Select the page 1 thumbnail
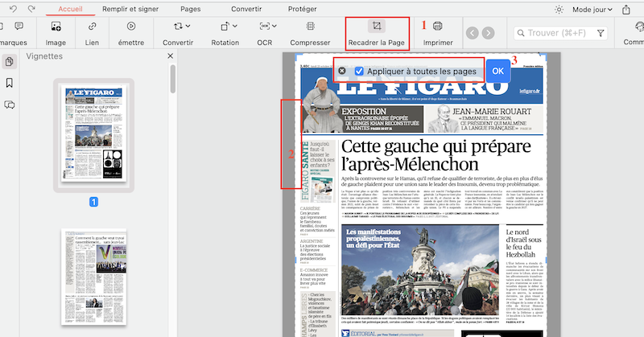Screen dimensions: 644x337 pyautogui.click(x=93, y=135)
